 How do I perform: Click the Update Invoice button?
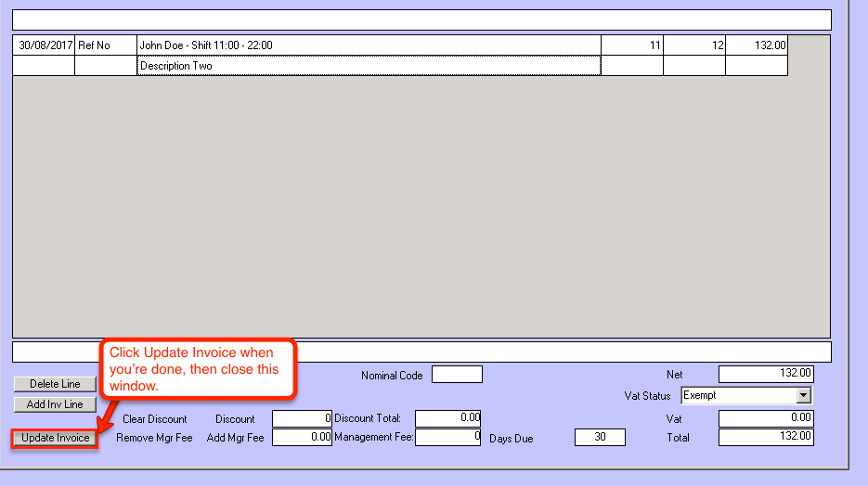[x=56, y=438]
